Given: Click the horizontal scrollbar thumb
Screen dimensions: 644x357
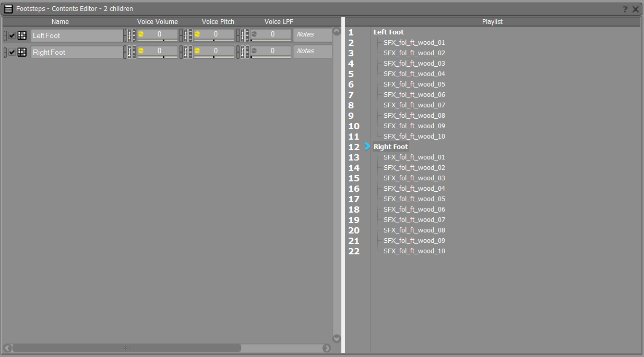Looking at the screenshot, I should (x=126, y=348).
